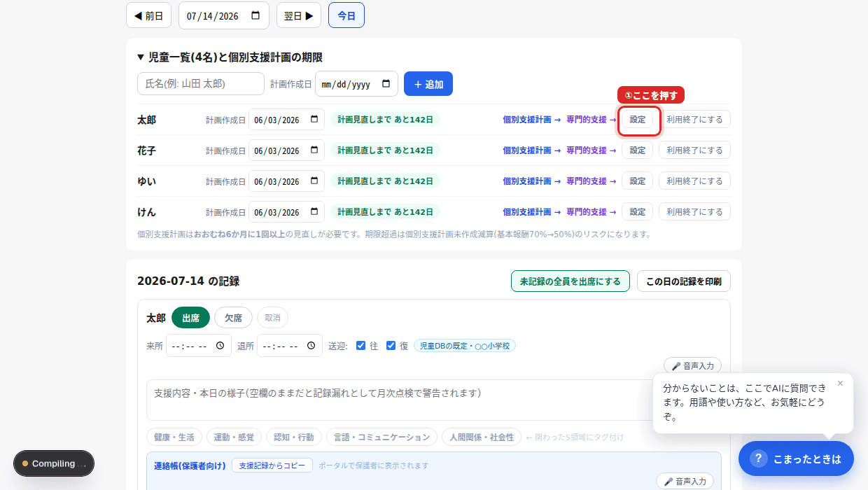Click 設定 button for 花子
Image resolution: width=868 pixels, height=490 pixels.
(x=638, y=150)
